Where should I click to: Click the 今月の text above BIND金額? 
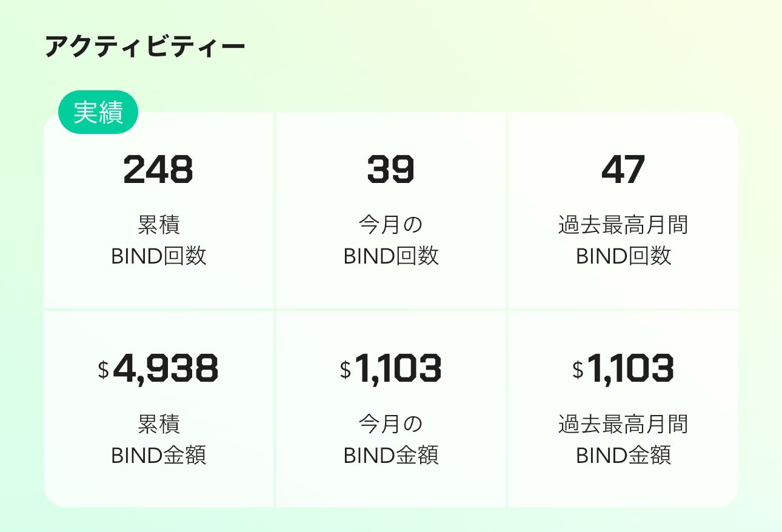tap(391, 424)
